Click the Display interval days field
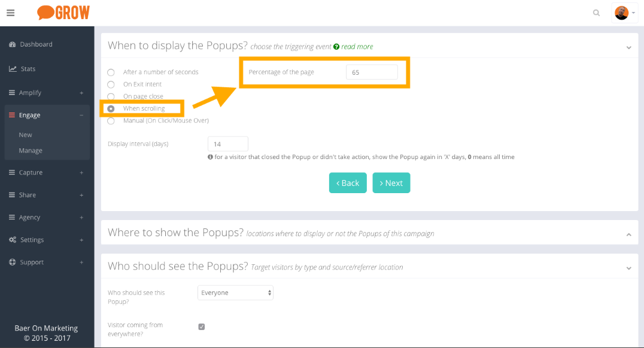The image size is (644, 348). tap(227, 144)
